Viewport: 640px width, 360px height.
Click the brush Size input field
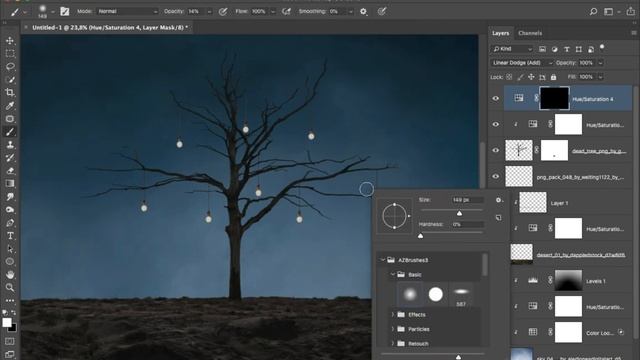pos(467,200)
